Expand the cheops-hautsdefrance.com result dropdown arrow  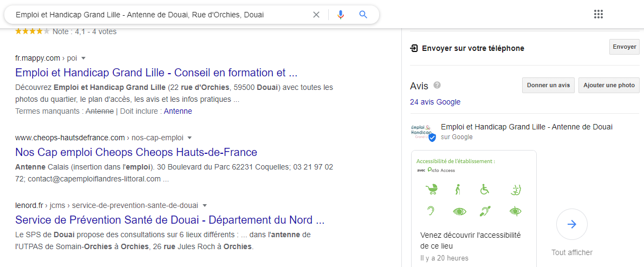tap(190, 138)
